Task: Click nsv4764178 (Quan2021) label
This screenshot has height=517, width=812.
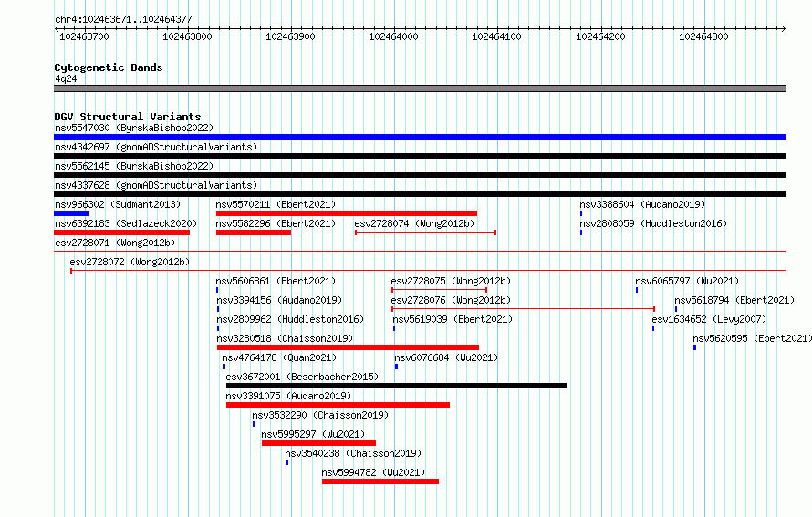Action: click(279, 357)
